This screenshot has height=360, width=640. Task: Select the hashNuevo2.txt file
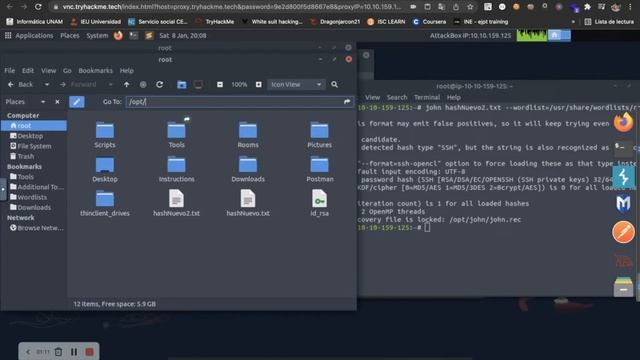tap(176, 203)
